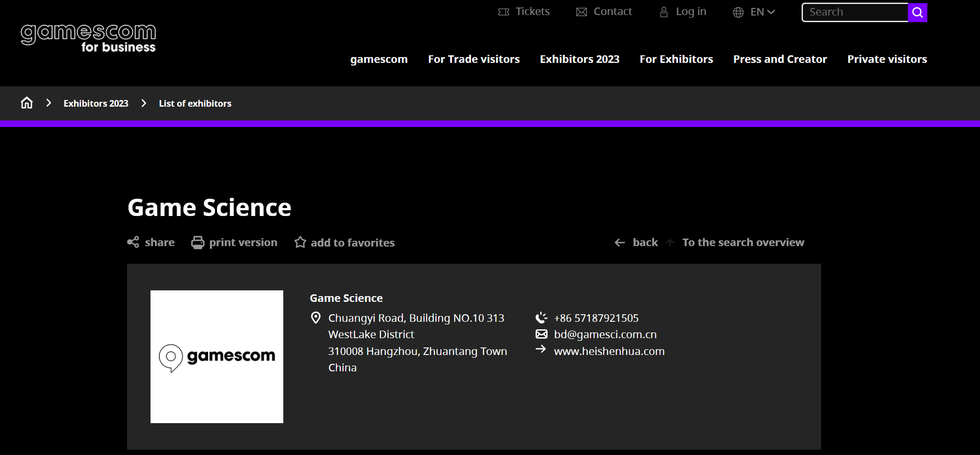
Task: Click first breadcrumb chevron separator
Action: (49, 103)
